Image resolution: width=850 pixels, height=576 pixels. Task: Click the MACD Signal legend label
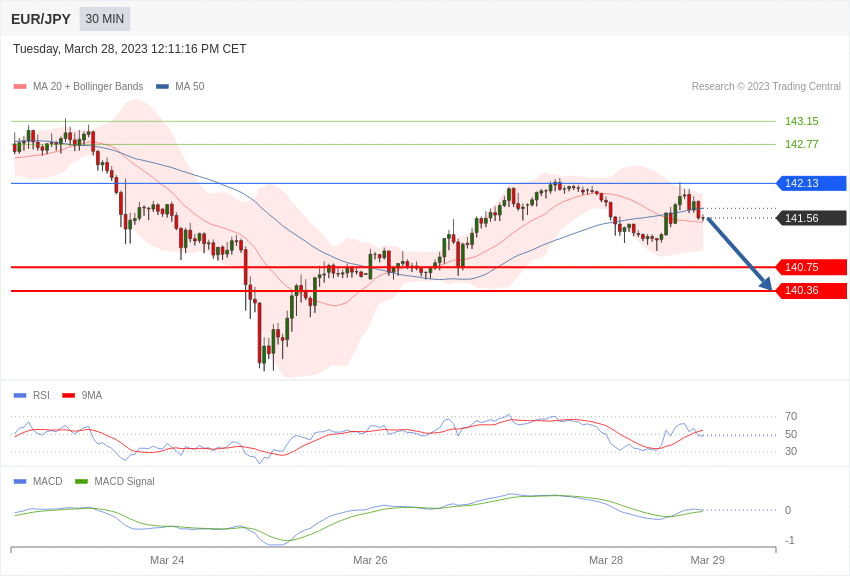click(x=124, y=481)
